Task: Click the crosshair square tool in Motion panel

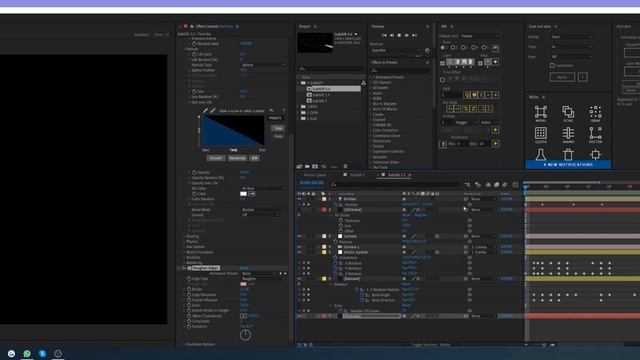Action: 596,154
